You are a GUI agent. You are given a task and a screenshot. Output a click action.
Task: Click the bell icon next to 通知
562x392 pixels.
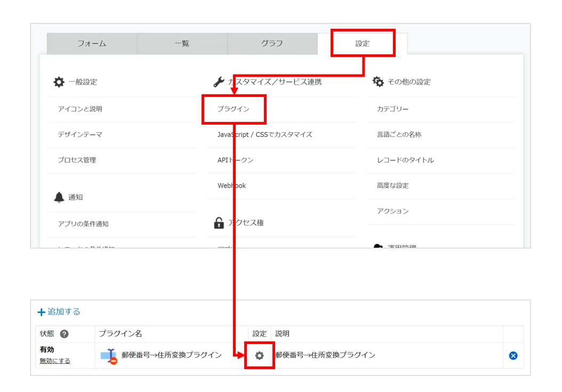point(59,197)
